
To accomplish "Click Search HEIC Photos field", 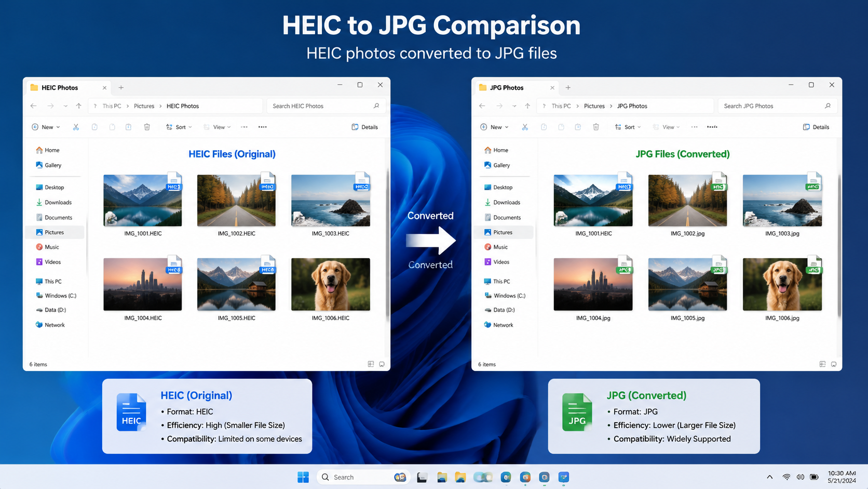I will [x=325, y=106].
